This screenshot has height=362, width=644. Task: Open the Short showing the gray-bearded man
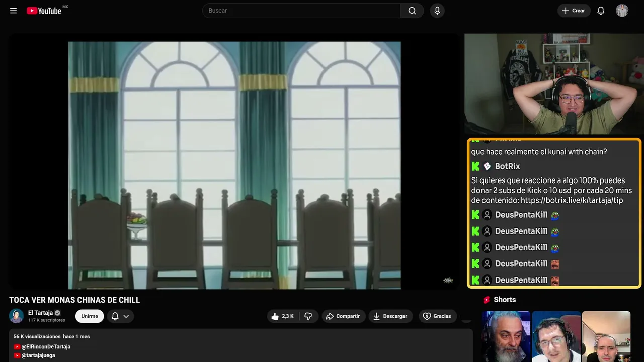point(506,336)
